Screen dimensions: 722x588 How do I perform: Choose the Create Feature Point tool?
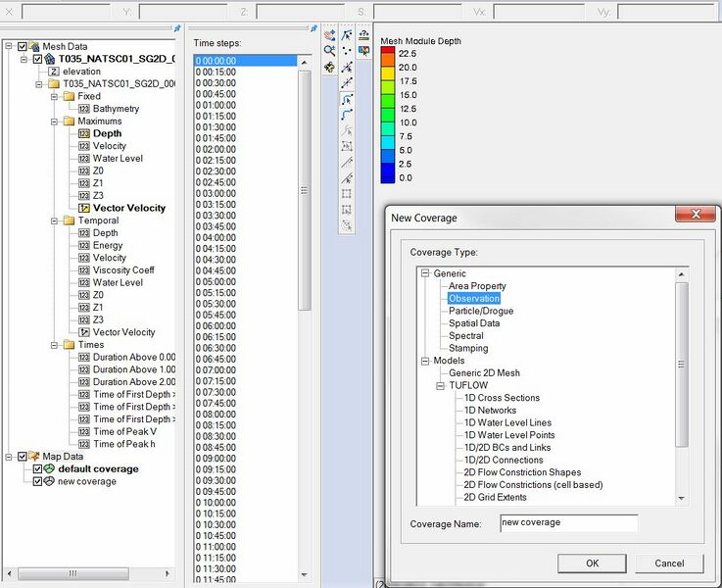[x=347, y=51]
